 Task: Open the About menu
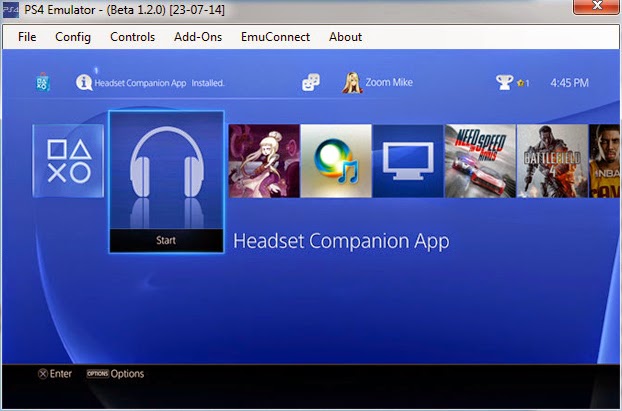pos(345,37)
